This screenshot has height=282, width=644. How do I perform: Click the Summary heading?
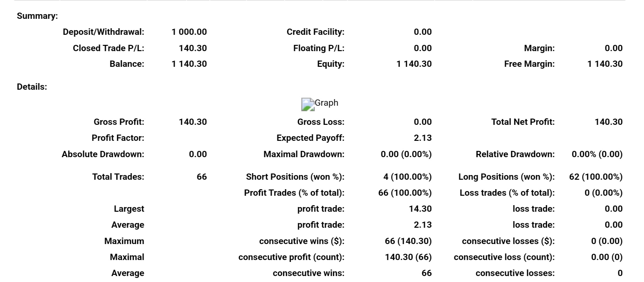37,16
